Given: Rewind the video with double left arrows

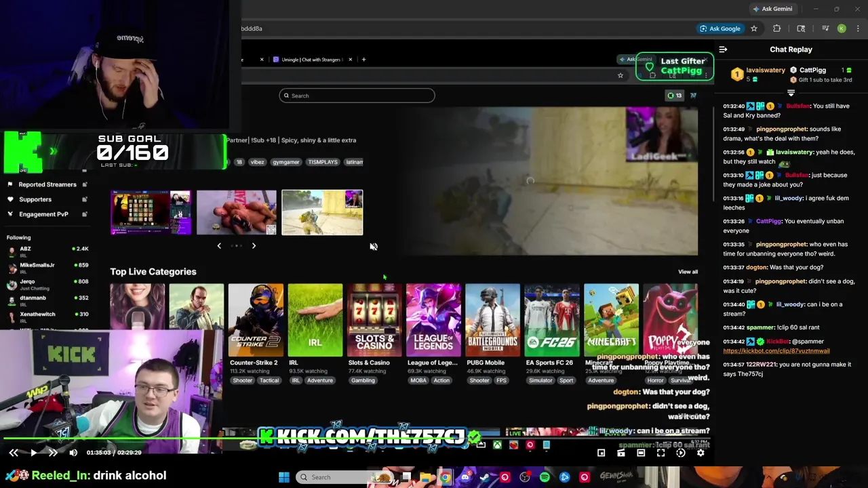Looking at the screenshot, I should [x=14, y=453].
